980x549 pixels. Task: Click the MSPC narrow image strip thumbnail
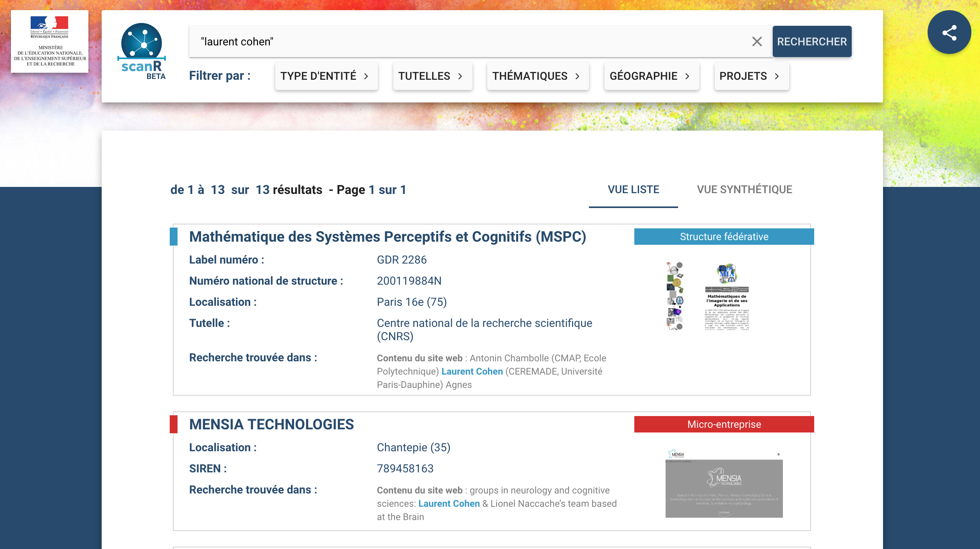pos(675,296)
